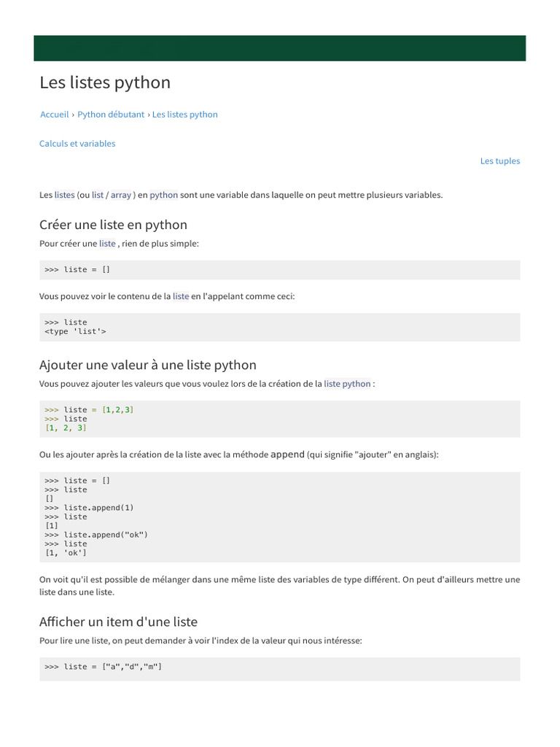560x747 pixels.
Task: Click the Les listes python breadcrumb link
Action: 184,115
